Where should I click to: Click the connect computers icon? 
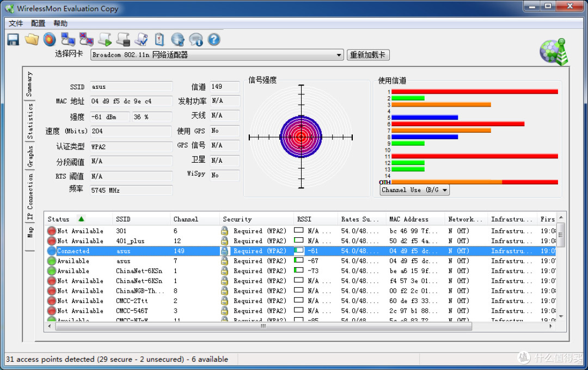68,39
